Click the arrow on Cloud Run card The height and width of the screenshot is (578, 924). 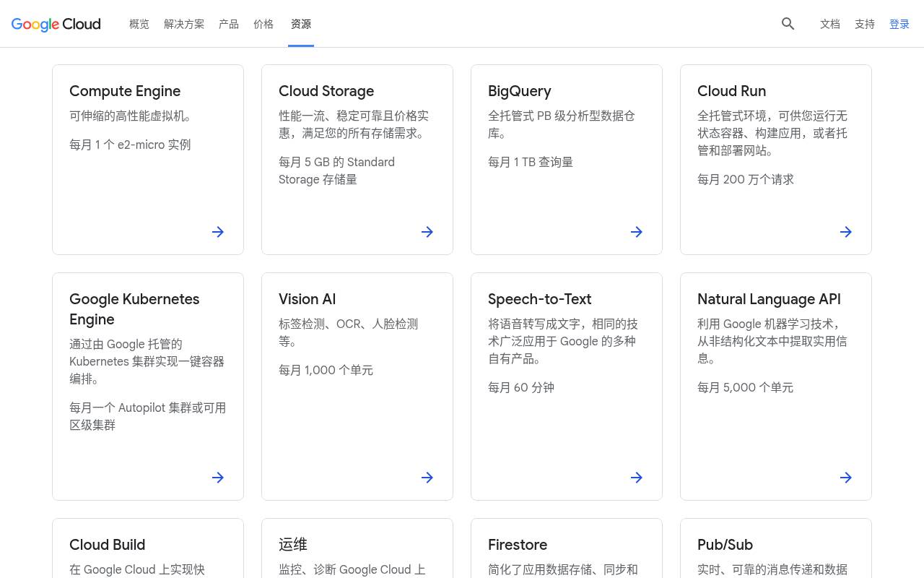(x=846, y=232)
